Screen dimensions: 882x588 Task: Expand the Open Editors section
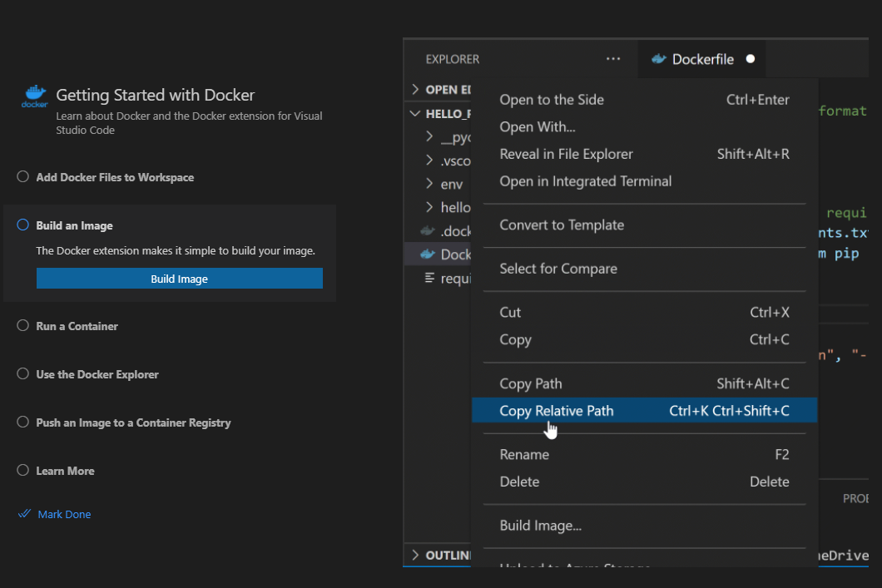click(415, 90)
